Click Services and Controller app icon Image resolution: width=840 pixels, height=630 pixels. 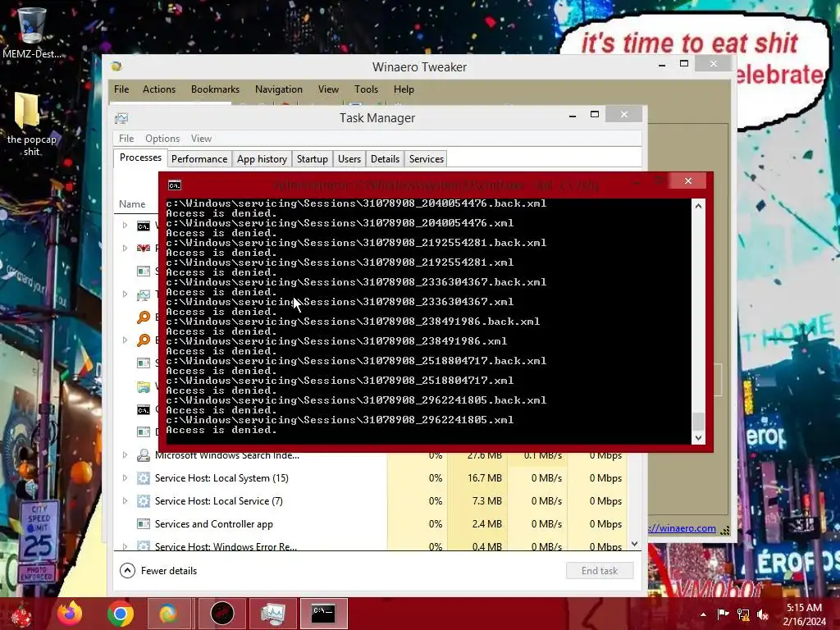pyautogui.click(x=143, y=524)
